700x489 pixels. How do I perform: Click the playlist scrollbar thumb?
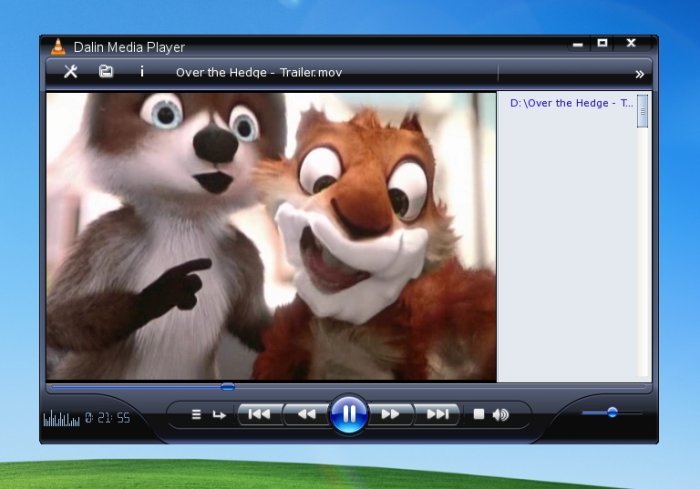[x=642, y=111]
